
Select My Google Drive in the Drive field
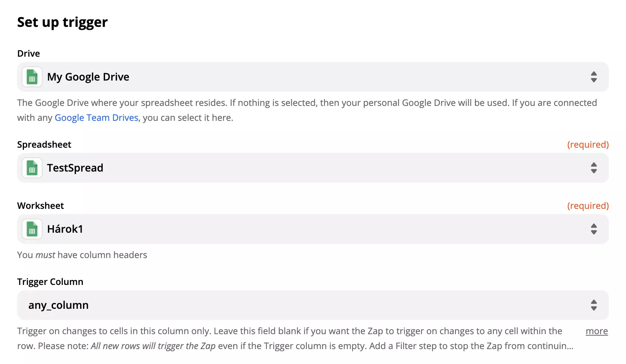tap(88, 77)
